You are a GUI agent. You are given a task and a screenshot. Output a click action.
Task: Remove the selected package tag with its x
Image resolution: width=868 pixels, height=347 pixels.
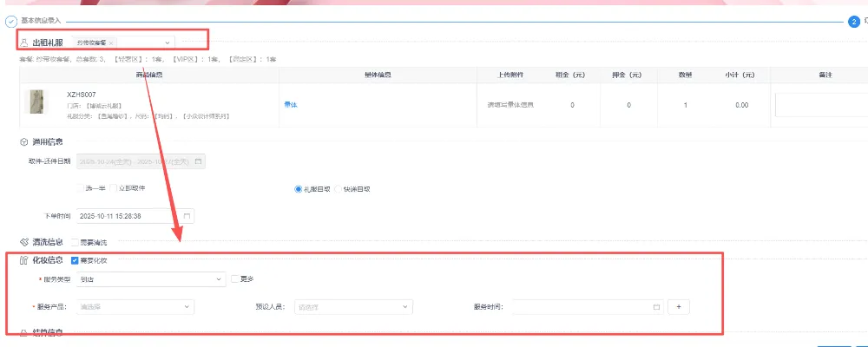coord(111,42)
